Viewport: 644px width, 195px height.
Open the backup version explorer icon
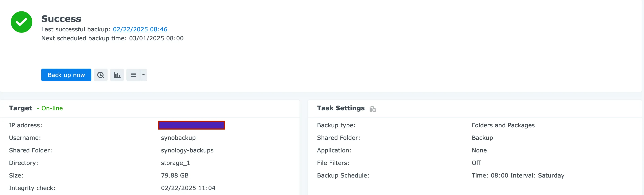101,75
